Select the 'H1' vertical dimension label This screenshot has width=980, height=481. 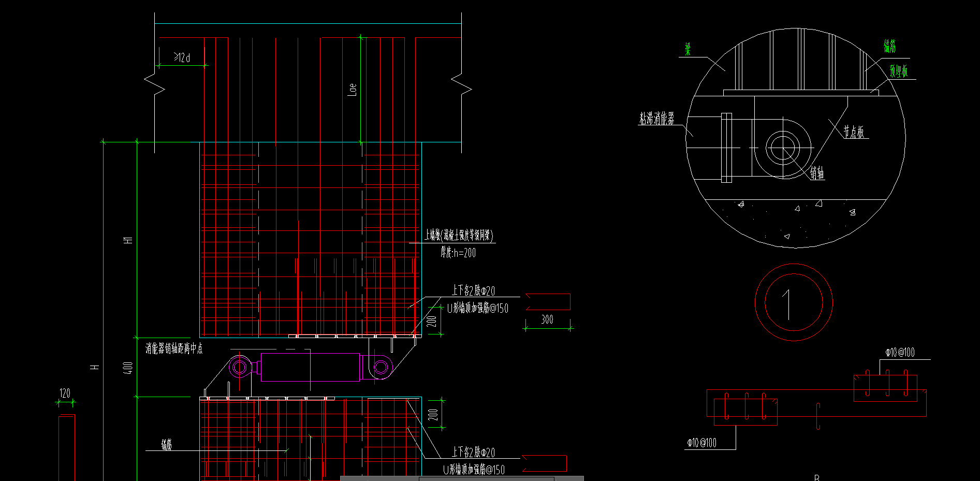tap(128, 240)
